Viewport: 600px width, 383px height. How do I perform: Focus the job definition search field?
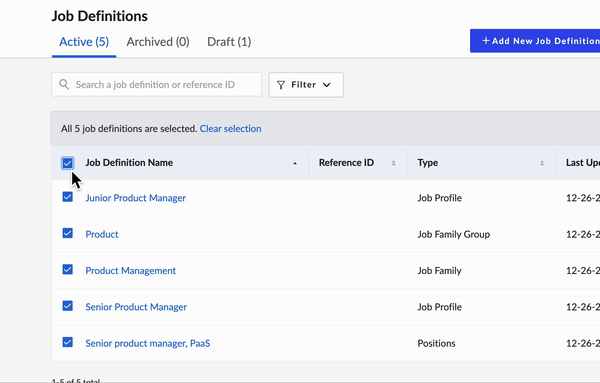pyautogui.click(x=157, y=85)
